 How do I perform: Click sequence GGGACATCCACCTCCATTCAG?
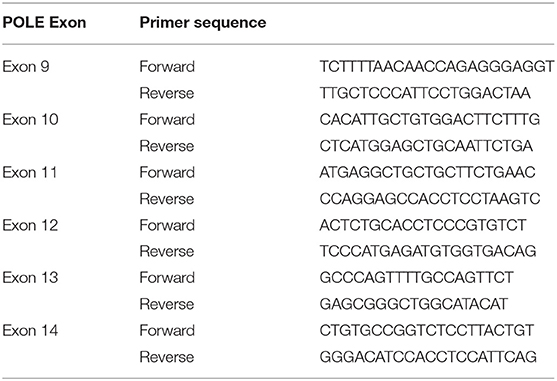pyautogui.click(x=428, y=357)
